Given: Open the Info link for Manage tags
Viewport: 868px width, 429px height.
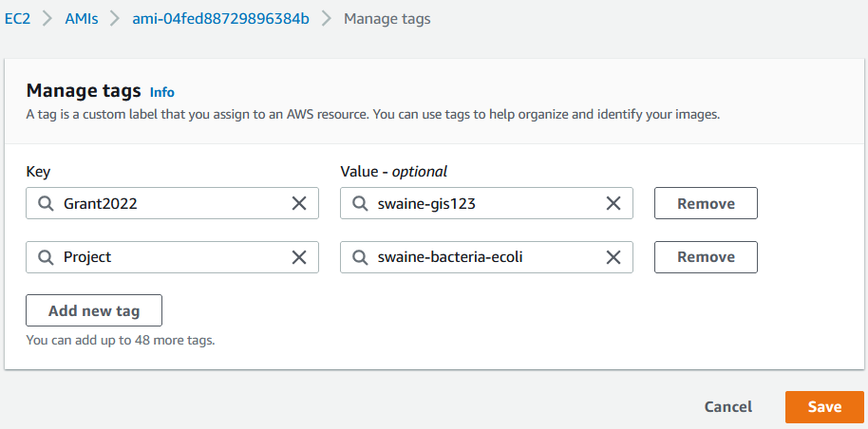Looking at the screenshot, I should pos(162,92).
